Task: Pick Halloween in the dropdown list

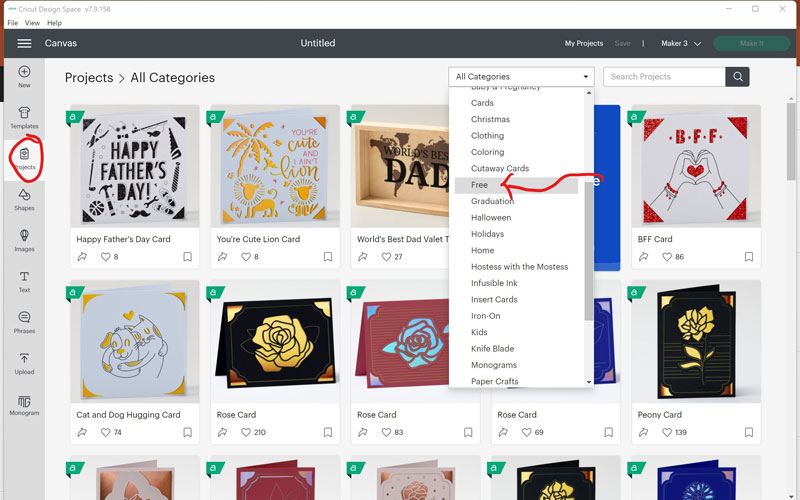Action: (x=491, y=217)
